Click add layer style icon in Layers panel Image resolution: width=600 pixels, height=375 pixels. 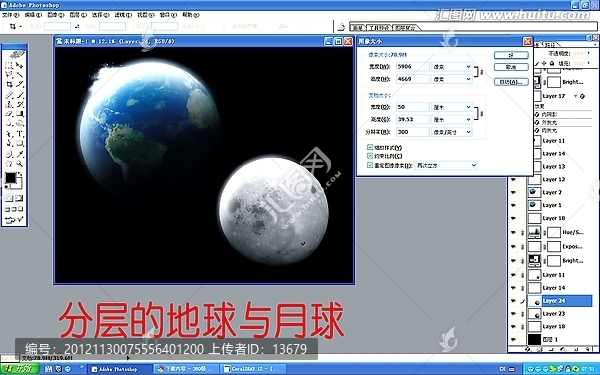click(528, 349)
